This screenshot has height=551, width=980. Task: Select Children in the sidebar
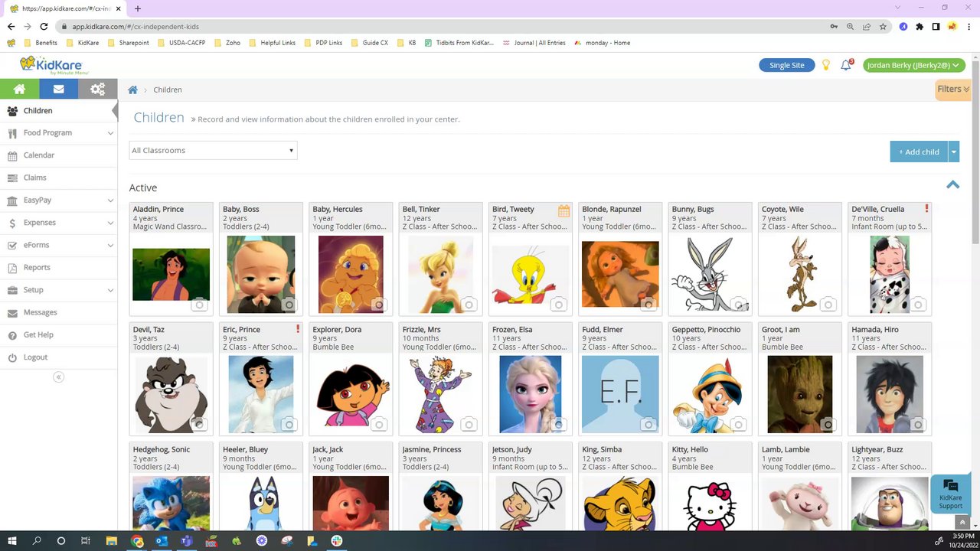click(58, 111)
